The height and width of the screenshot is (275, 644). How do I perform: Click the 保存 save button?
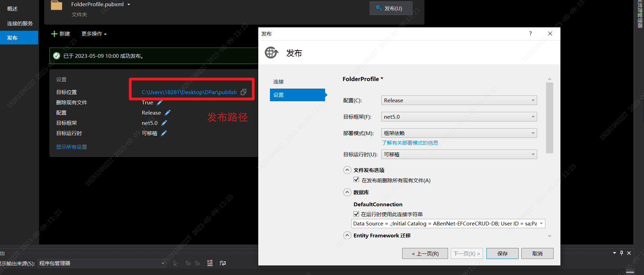[503, 253]
